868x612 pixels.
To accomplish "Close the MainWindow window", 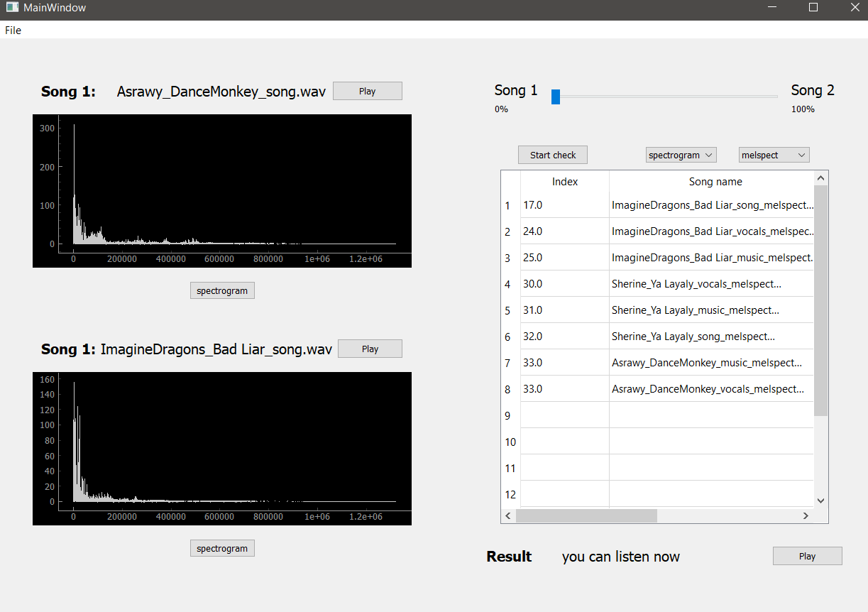I will (x=855, y=8).
